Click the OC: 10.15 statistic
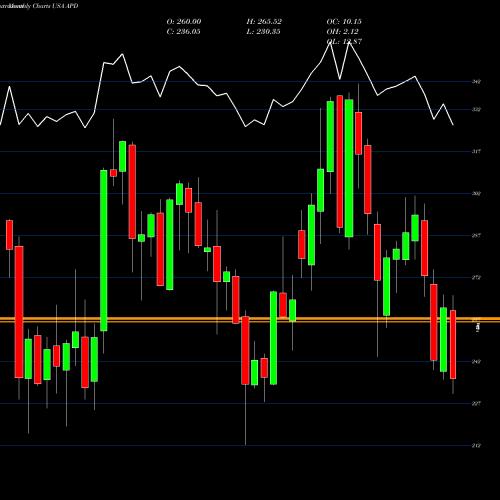 [344, 22]
